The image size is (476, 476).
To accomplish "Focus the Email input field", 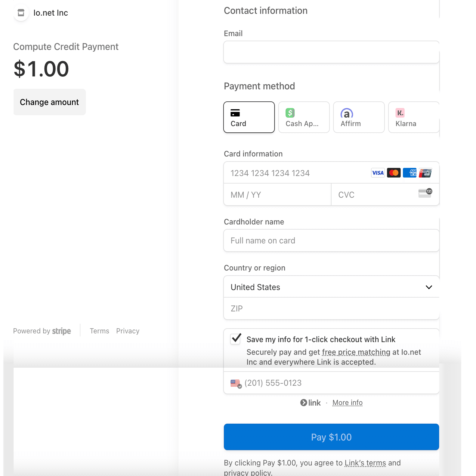I will tap(331, 52).
